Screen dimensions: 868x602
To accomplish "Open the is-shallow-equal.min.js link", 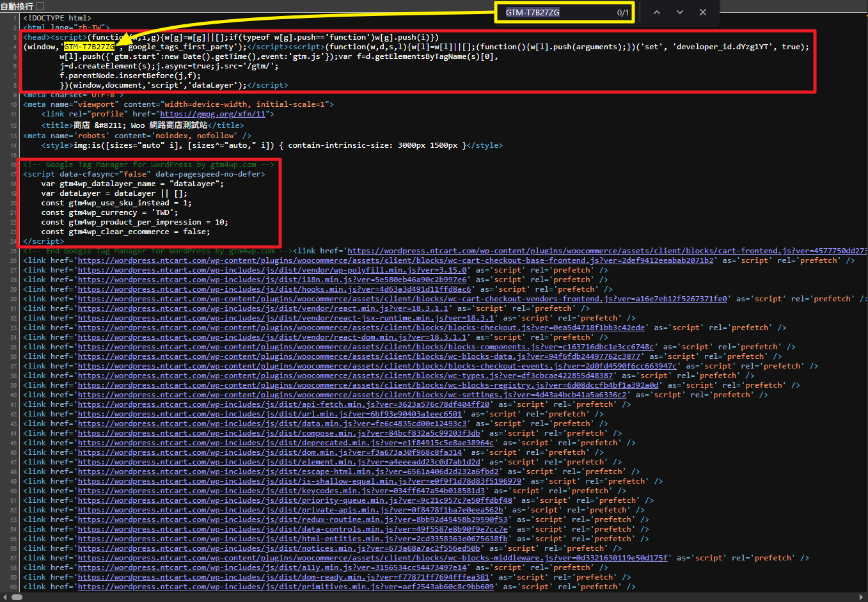I will pos(299,481).
